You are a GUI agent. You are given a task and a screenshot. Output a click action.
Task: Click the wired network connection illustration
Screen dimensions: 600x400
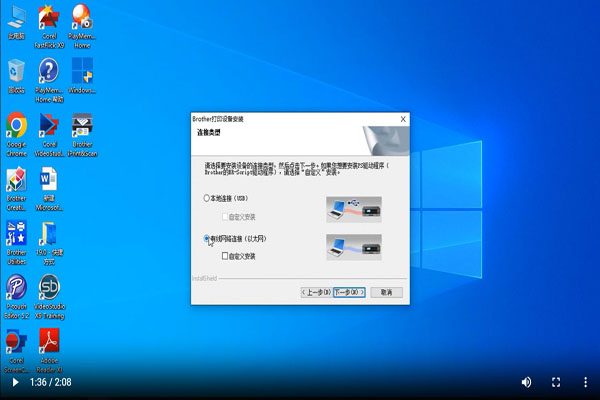click(x=354, y=247)
